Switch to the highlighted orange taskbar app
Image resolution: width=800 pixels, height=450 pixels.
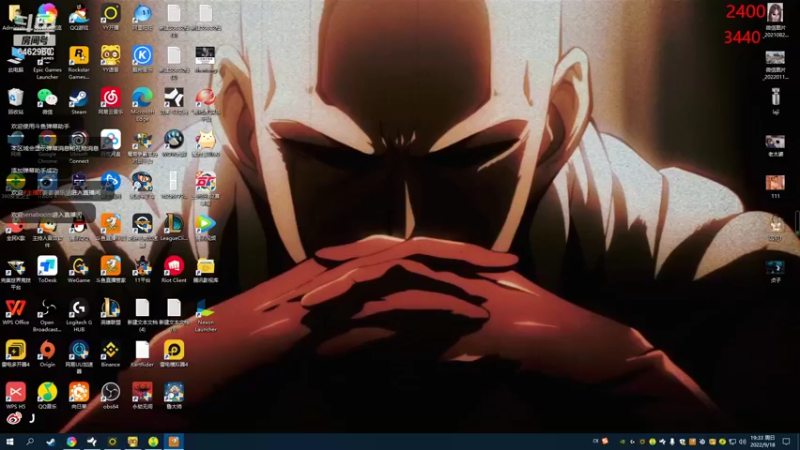point(174,441)
